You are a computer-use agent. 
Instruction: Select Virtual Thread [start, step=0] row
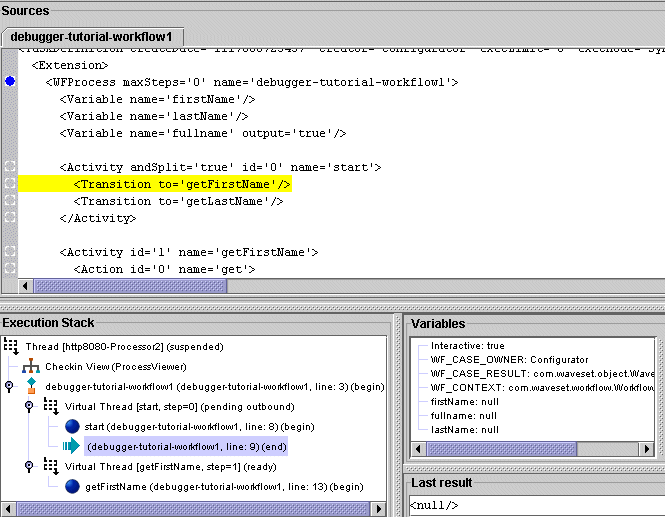point(179,407)
